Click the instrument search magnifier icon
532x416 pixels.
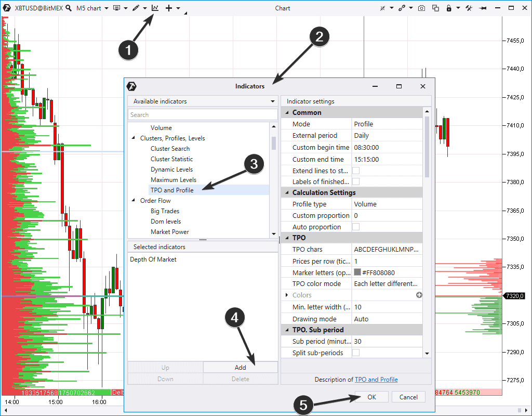[69, 8]
